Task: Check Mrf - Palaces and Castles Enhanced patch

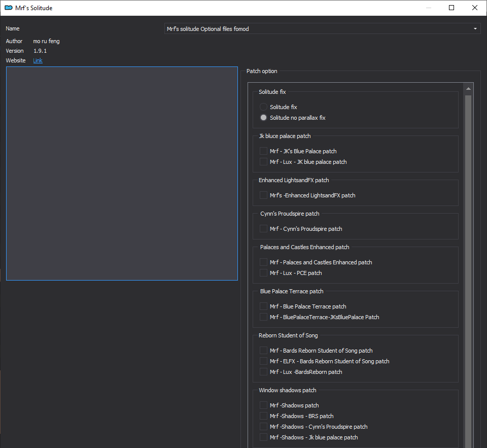Action: [x=263, y=262]
